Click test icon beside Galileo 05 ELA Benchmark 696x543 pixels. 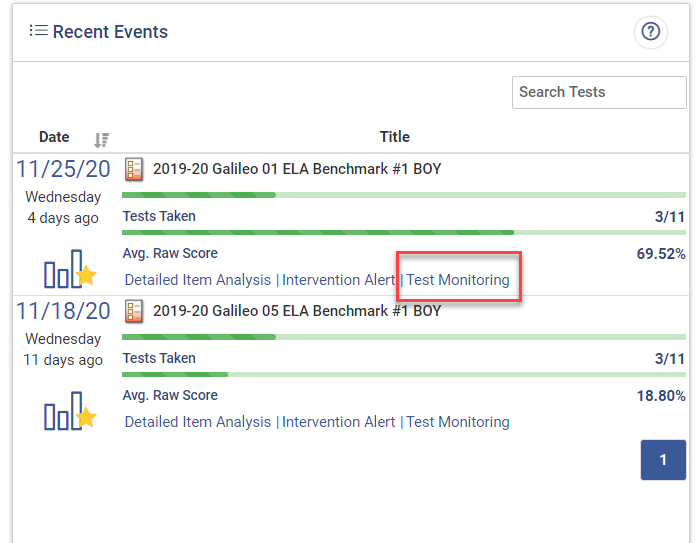[x=134, y=311]
